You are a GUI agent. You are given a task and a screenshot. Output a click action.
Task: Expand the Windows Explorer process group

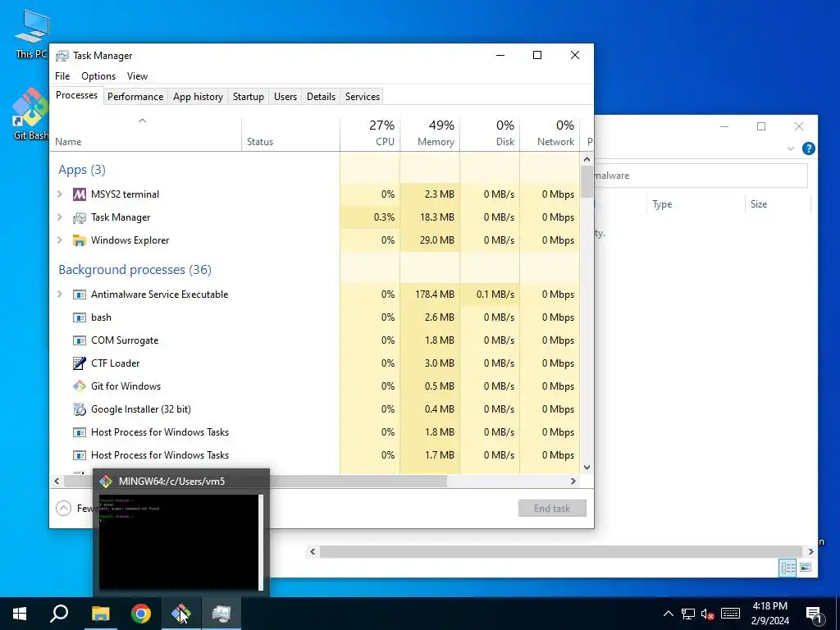click(x=60, y=240)
